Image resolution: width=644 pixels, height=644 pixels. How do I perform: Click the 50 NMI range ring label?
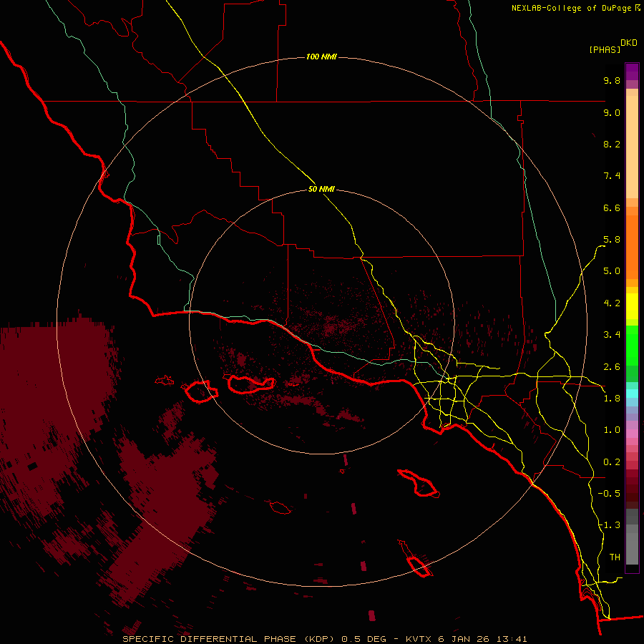[321, 190]
